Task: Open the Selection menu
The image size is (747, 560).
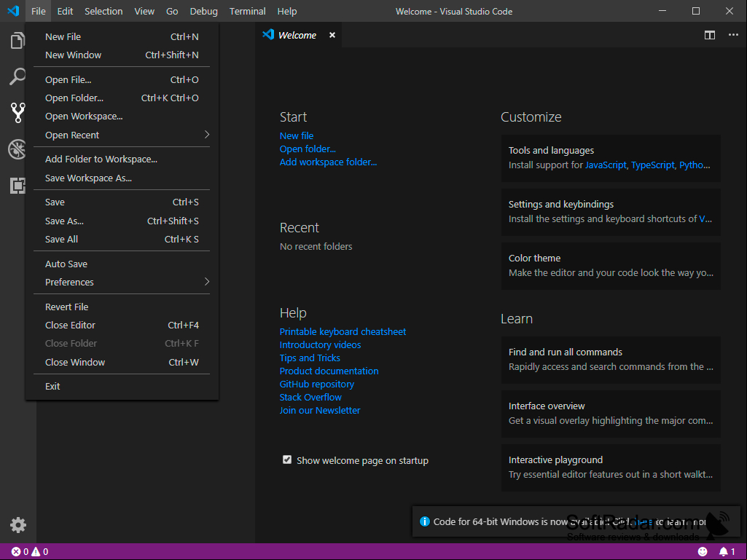Action: tap(103, 11)
